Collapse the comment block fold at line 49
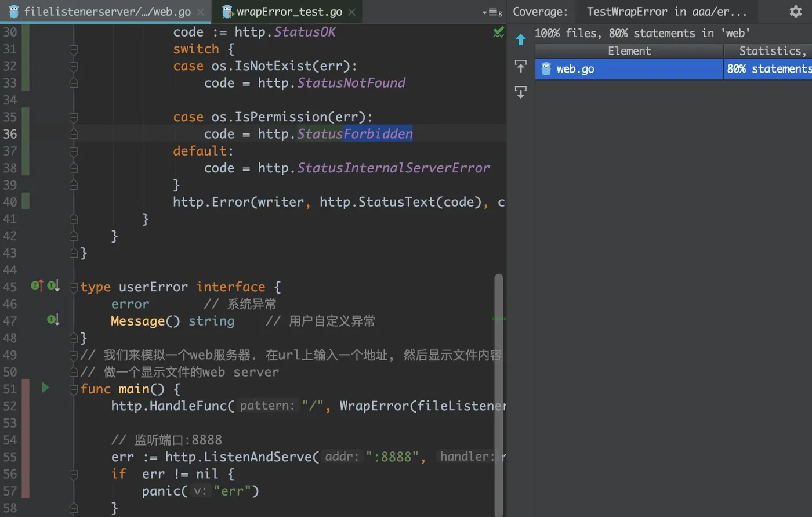This screenshot has width=812, height=517. pyautogui.click(x=74, y=355)
